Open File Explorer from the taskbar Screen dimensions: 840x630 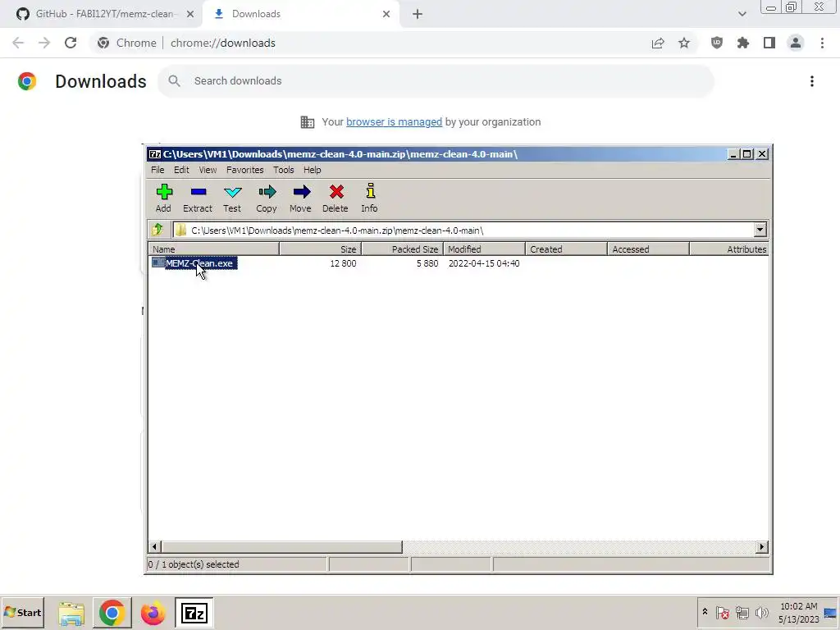(x=71, y=613)
